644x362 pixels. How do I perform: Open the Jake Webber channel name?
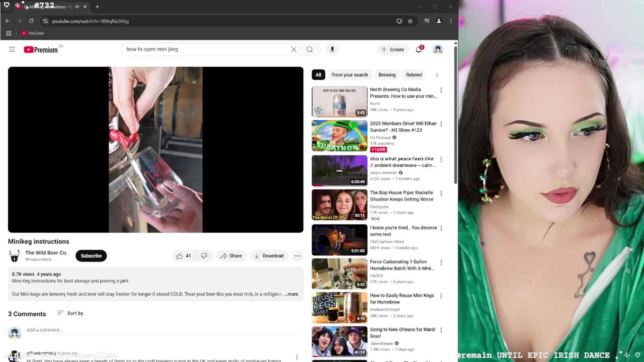tap(381, 343)
